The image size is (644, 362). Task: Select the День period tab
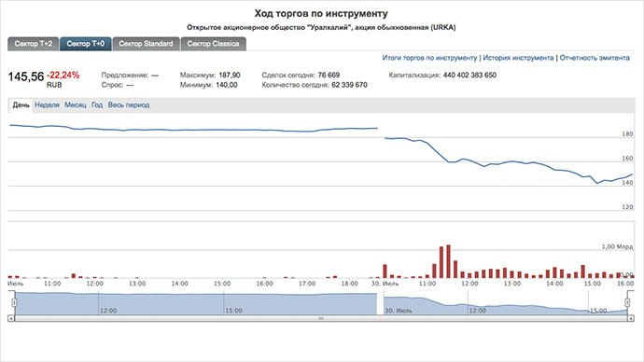click(21, 105)
